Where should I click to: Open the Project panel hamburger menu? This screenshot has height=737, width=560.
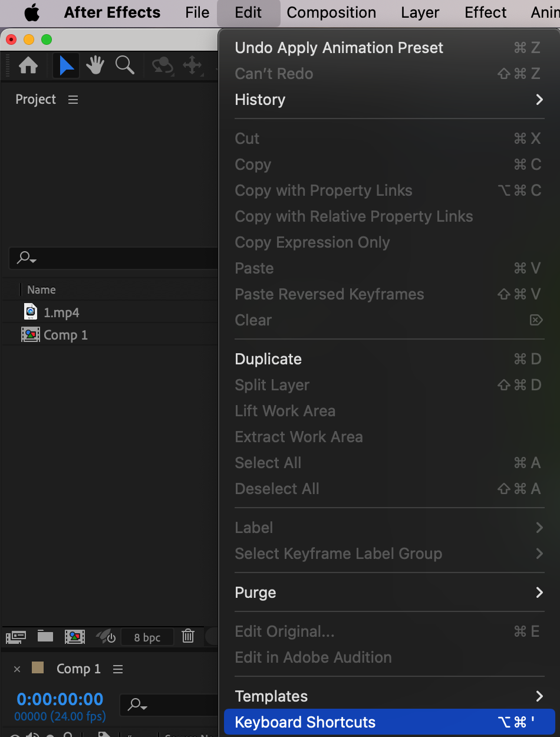73,100
